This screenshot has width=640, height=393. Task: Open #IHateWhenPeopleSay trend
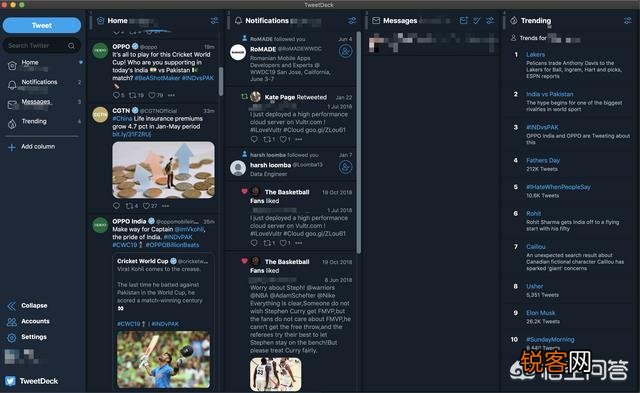[x=558, y=187]
